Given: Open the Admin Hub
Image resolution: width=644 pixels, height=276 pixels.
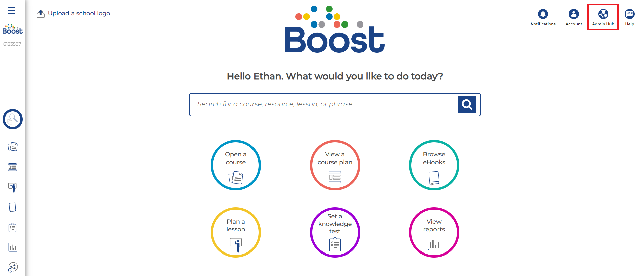Looking at the screenshot, I should 603,14.
